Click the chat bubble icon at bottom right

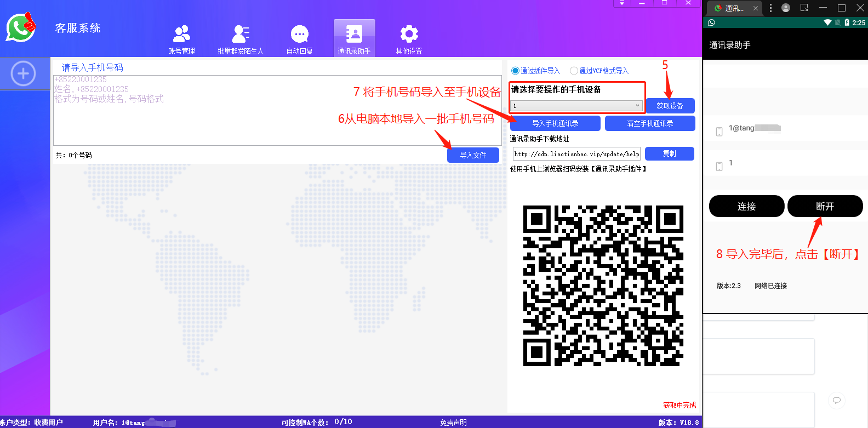coord(837,400)
